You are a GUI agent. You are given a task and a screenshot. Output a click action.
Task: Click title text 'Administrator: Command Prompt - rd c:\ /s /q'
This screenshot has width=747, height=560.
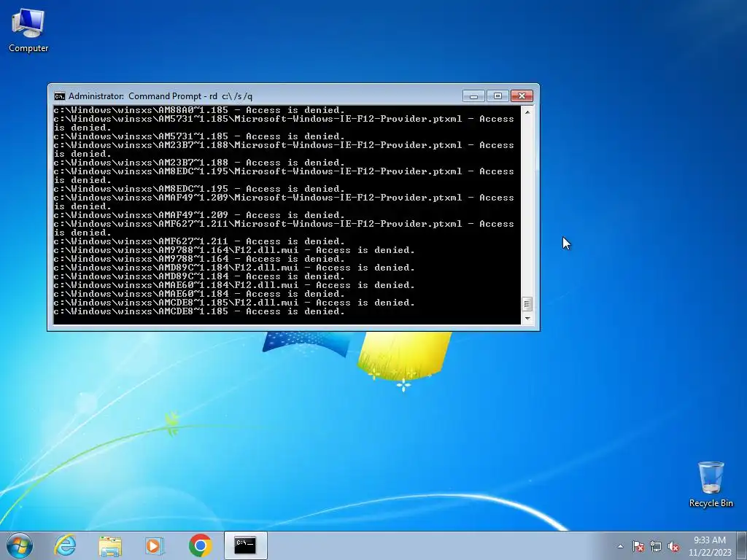click(160, 96)
